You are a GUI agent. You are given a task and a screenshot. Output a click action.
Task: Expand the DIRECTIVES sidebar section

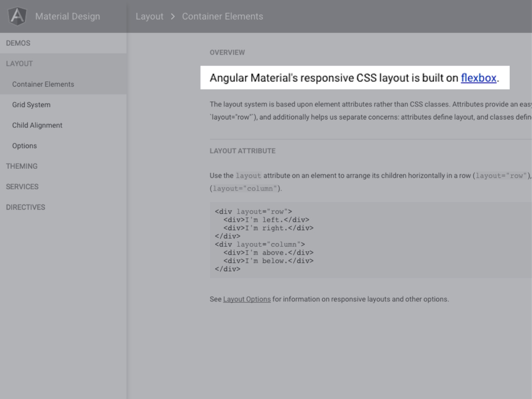25,207
